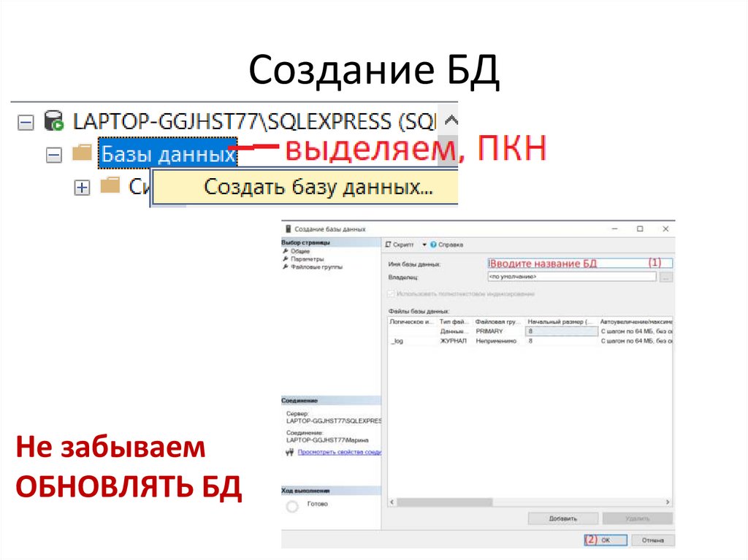Toggle the полнотекстовое индексирование checkbox
Screen dimensions: 748x560
click(392, 294)
